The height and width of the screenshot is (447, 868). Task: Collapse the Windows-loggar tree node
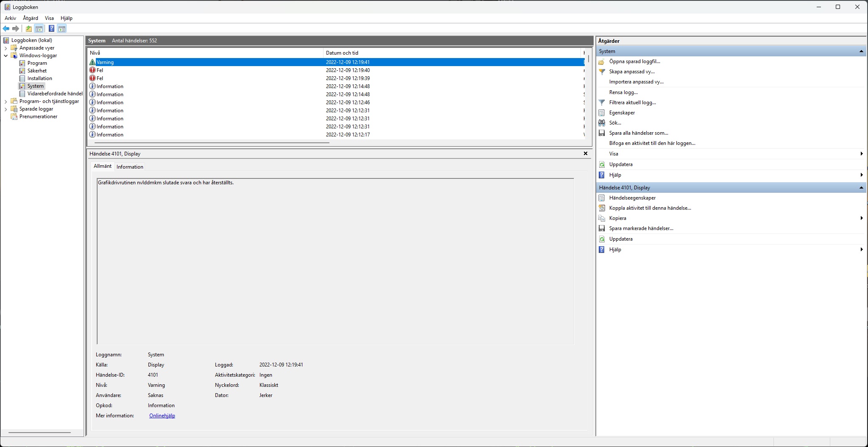6,56
